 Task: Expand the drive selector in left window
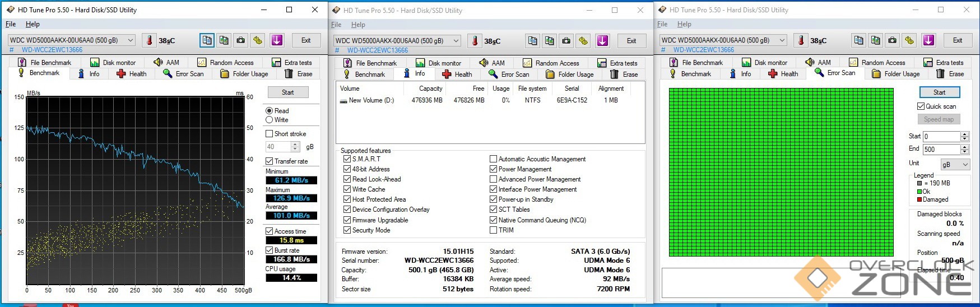131,40
